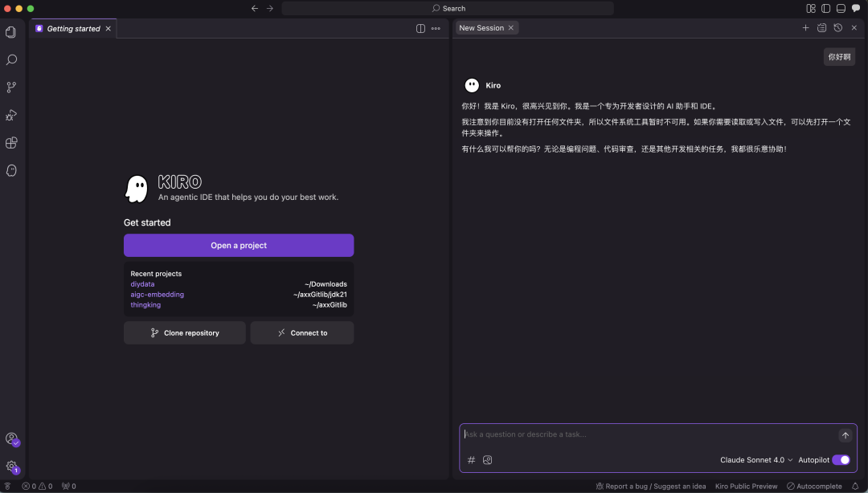Click the image attach icon in chat
Viewport: 868px width, 493px height.
(487, 460)
